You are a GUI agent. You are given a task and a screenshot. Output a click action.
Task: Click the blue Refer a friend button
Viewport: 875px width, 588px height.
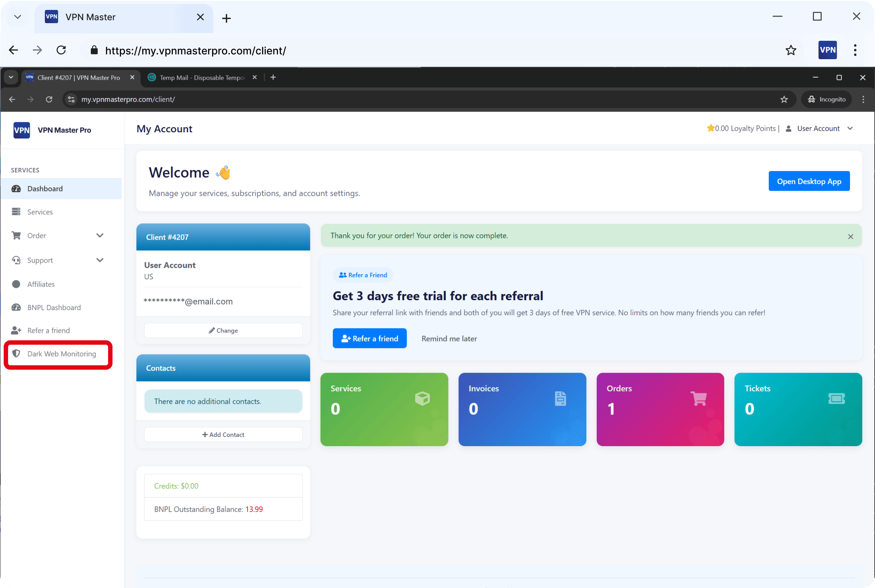point(369,338)
